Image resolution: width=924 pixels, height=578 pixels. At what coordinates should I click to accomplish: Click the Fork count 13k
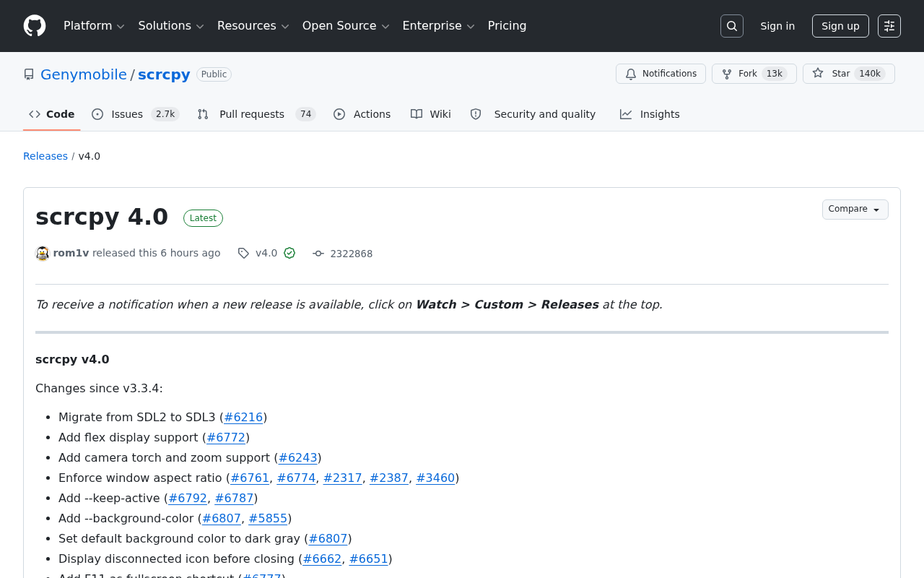pyautogui.click(x=775, y=74)
